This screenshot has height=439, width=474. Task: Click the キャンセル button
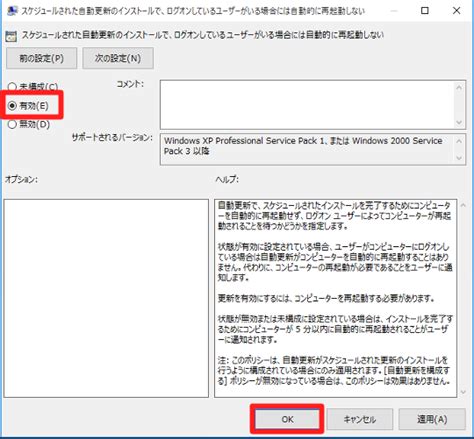[x=360, y=419]
